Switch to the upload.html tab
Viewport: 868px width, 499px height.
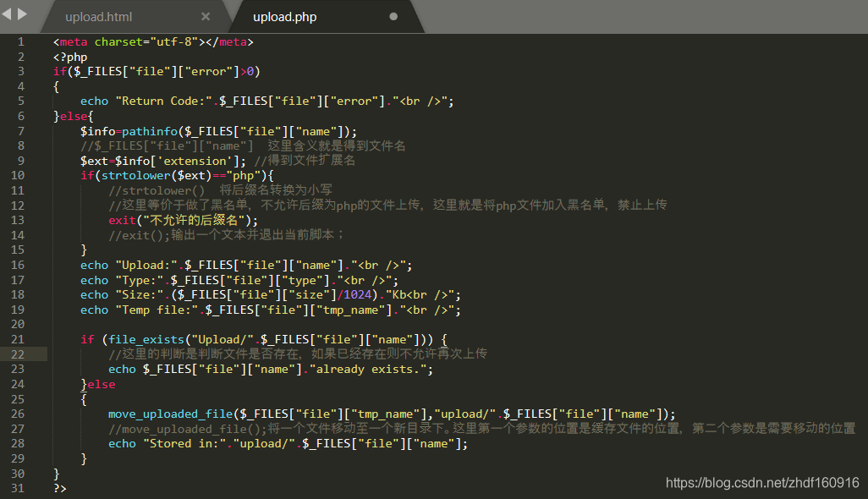(x=99, y=17)
